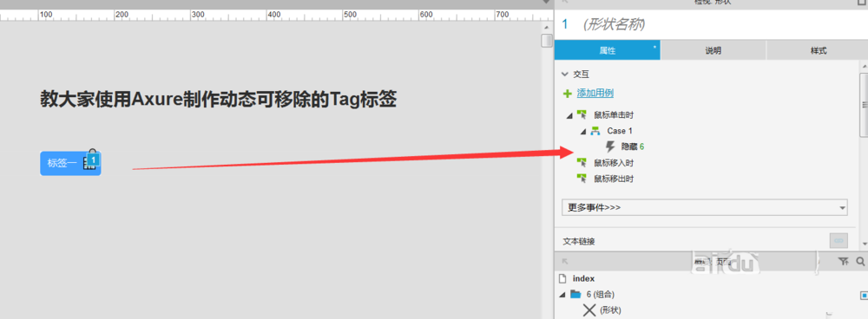Open the outline filter icon
868x319 pixels.
[843, 262]
